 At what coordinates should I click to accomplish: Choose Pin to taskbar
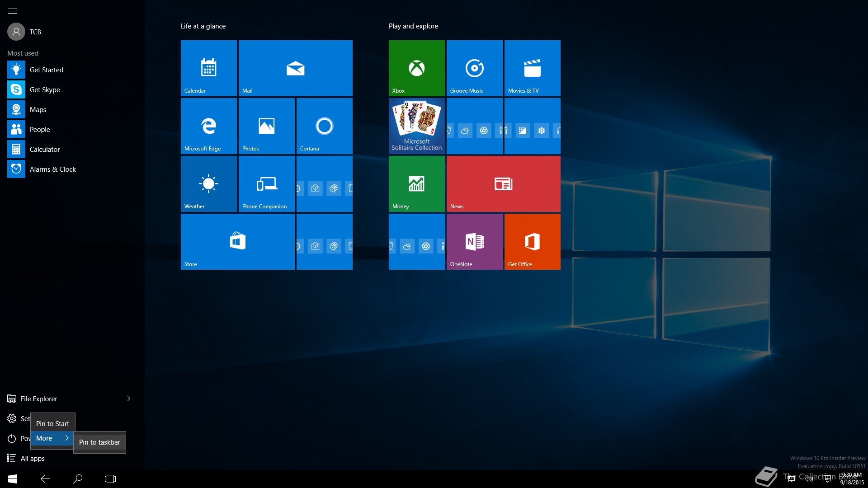pos(99,442)
